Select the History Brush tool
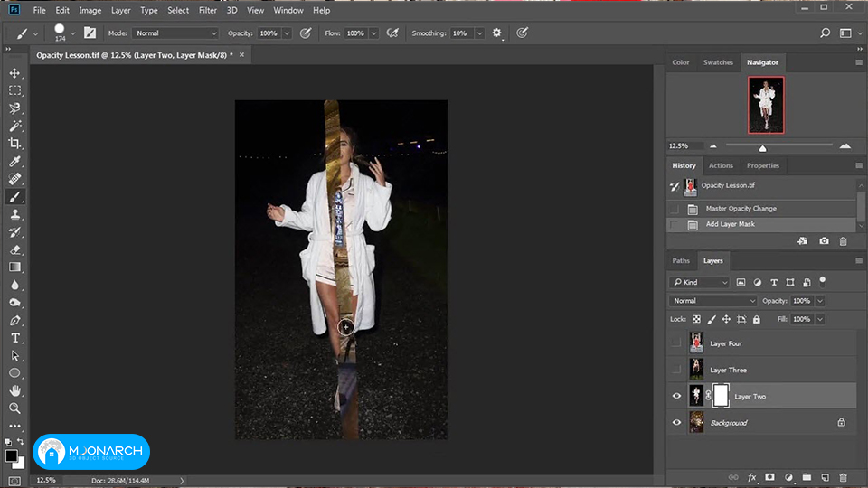 pos(15,232)
